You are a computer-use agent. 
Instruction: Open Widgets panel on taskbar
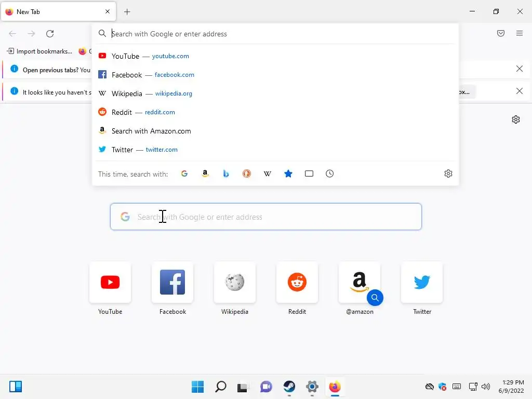(x=16, y=387)
